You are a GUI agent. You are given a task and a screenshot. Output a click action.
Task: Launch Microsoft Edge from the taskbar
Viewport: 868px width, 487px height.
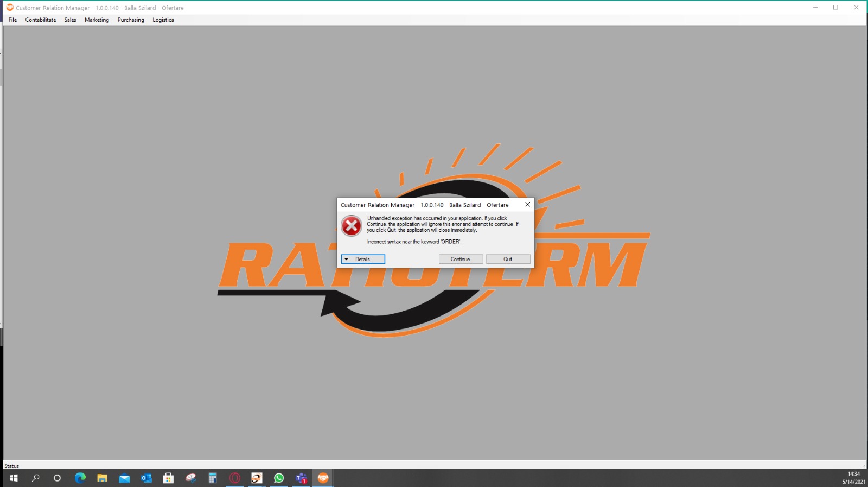coord(80,478)
